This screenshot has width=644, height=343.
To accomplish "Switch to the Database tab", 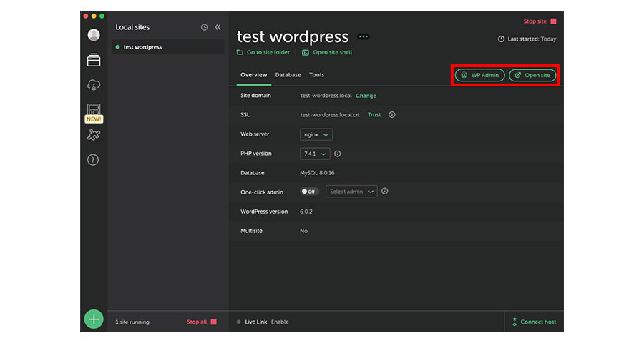I will click(288, 75).
